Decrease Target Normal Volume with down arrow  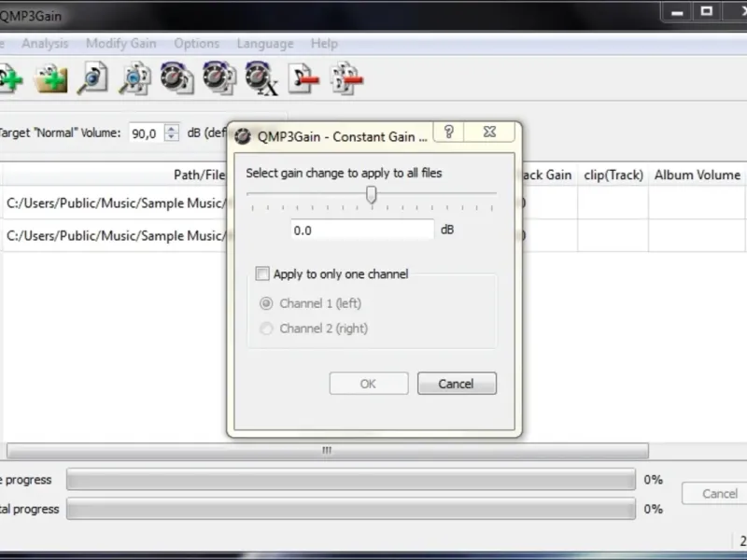click(172, 137)
